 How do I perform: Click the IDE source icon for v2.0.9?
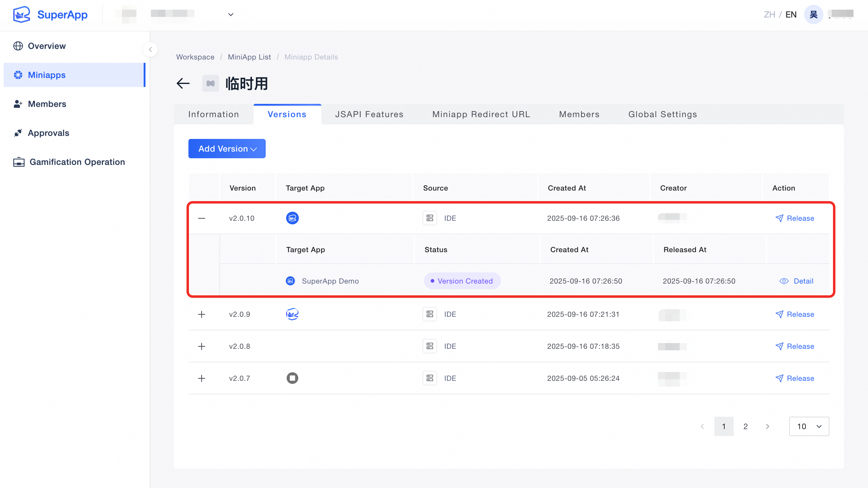click(429, 314)
